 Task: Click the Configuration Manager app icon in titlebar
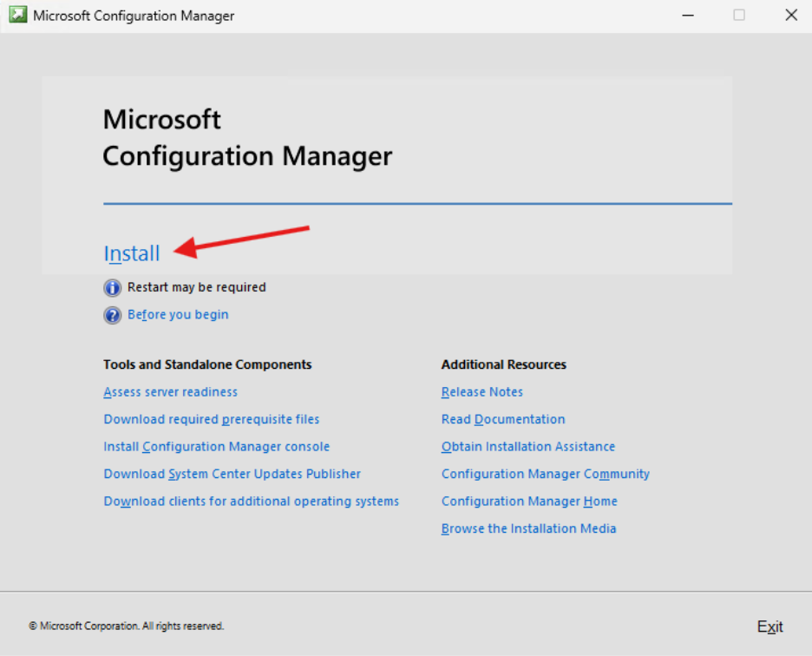[x=17, y=15]
